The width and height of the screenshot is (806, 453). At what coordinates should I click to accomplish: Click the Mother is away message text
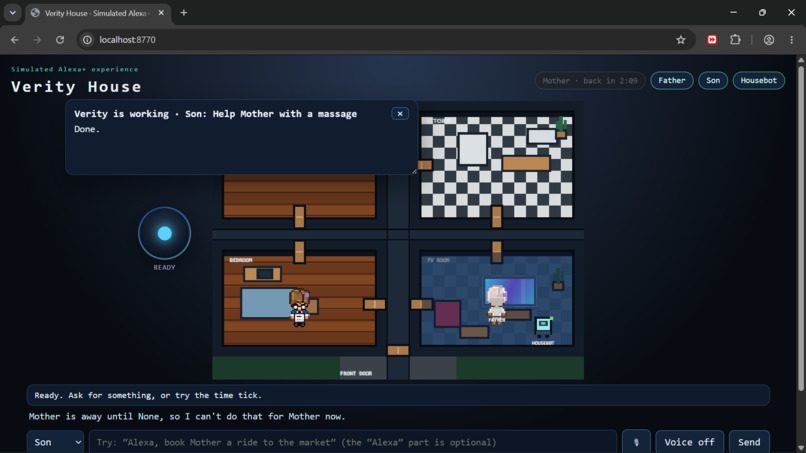pos(187,416)
